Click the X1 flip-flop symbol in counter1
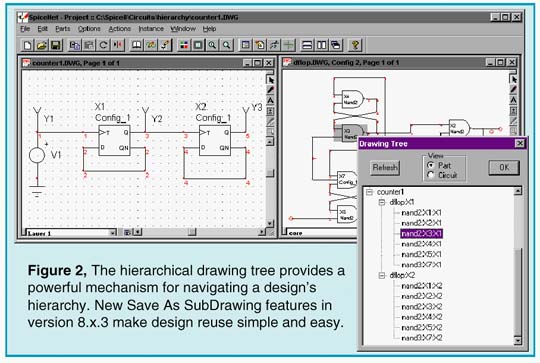Screen dimensions: 540x363 (114, 141)
